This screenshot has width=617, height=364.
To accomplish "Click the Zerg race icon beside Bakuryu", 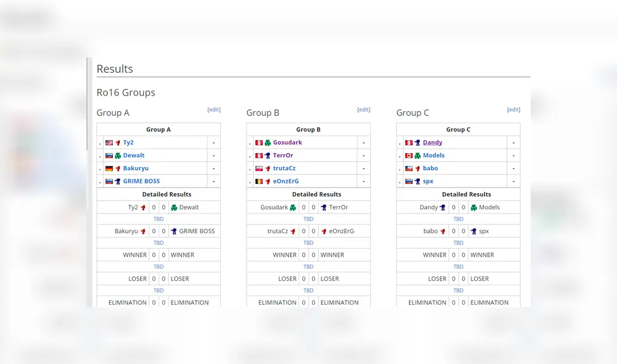I will coord(118,168).
